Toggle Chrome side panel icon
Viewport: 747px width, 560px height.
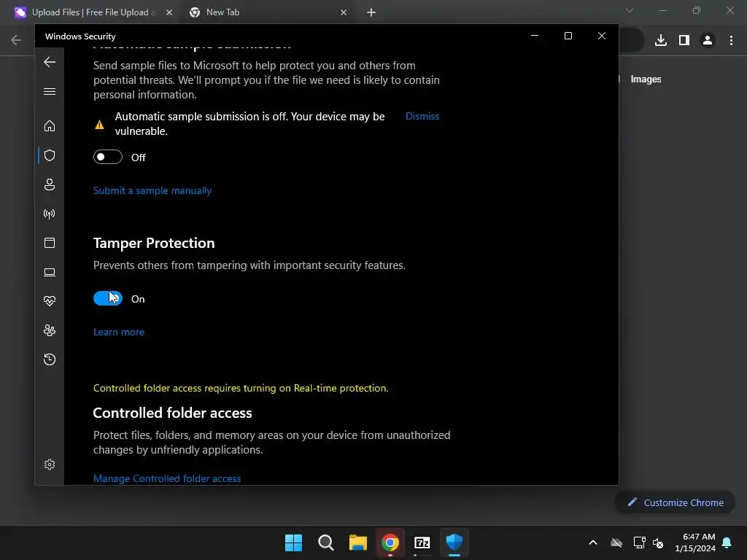(x=684, y=40)
